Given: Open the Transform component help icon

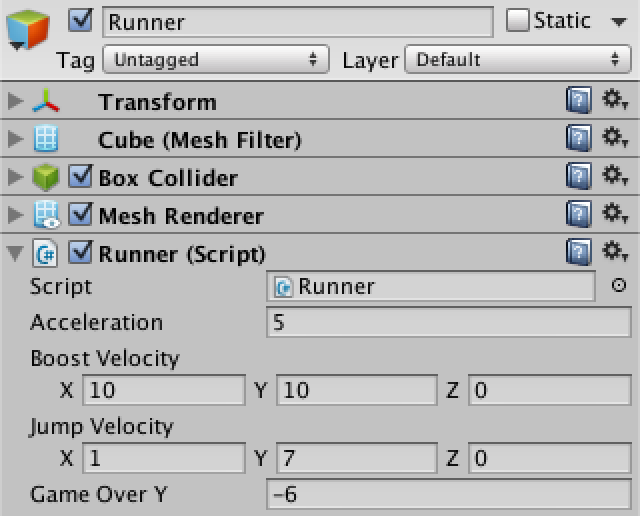Looking at the screenshot, I should click(x=579, y=100).
